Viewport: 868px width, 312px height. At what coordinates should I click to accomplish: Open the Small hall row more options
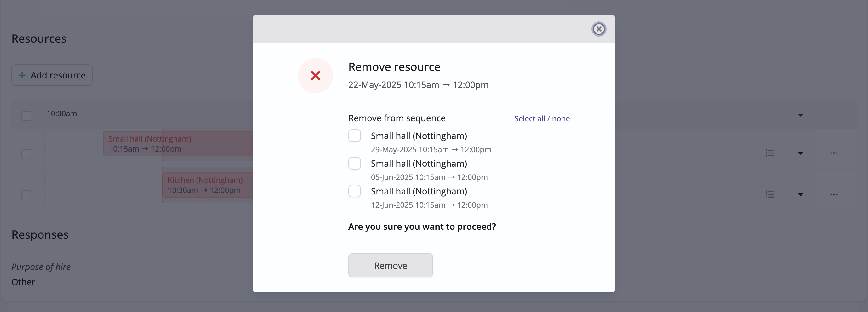click(x=834, y=153)
